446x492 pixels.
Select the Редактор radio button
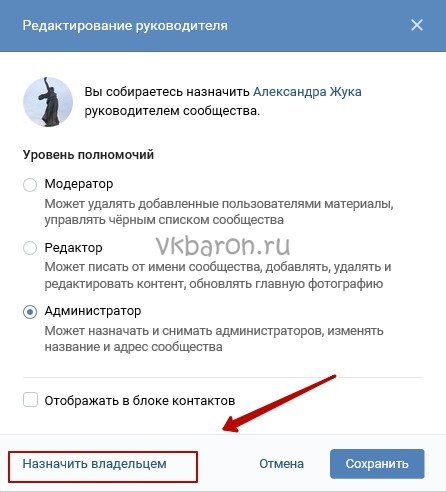click(30, 248)
